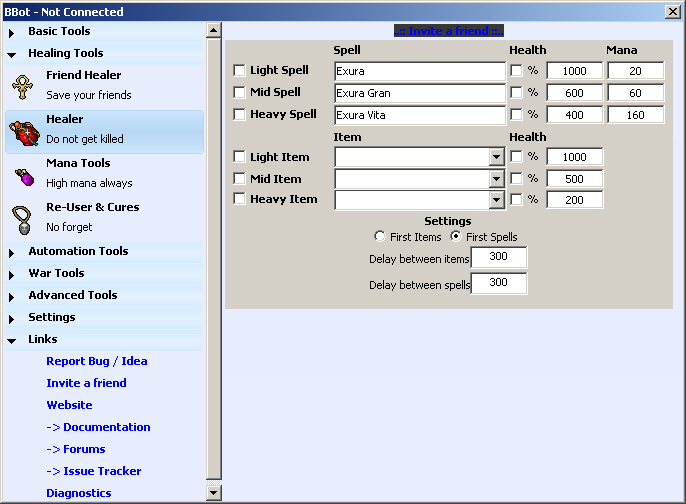Image resolution: width=686 pixels, height=504 pixels.
Task: Click the sidebar scrollbar down arrow
Action: click(213, 493)
